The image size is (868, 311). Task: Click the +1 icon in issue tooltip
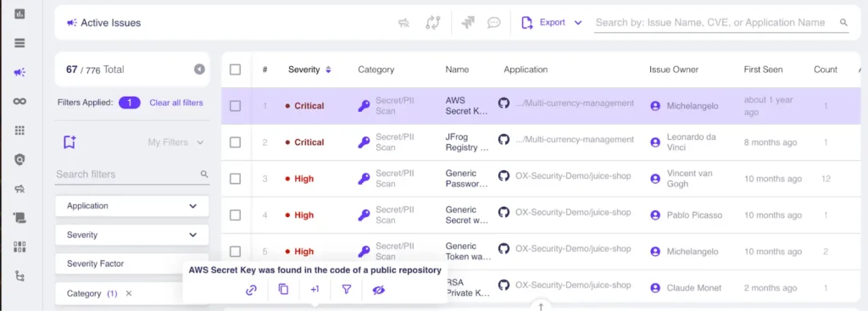coord(315,290)
